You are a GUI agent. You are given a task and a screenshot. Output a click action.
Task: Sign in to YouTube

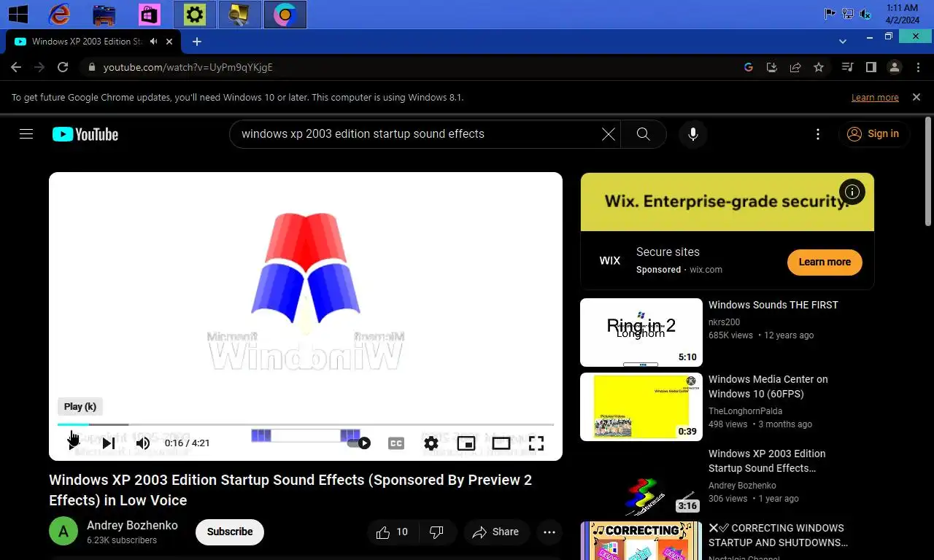tap(873, 134)
